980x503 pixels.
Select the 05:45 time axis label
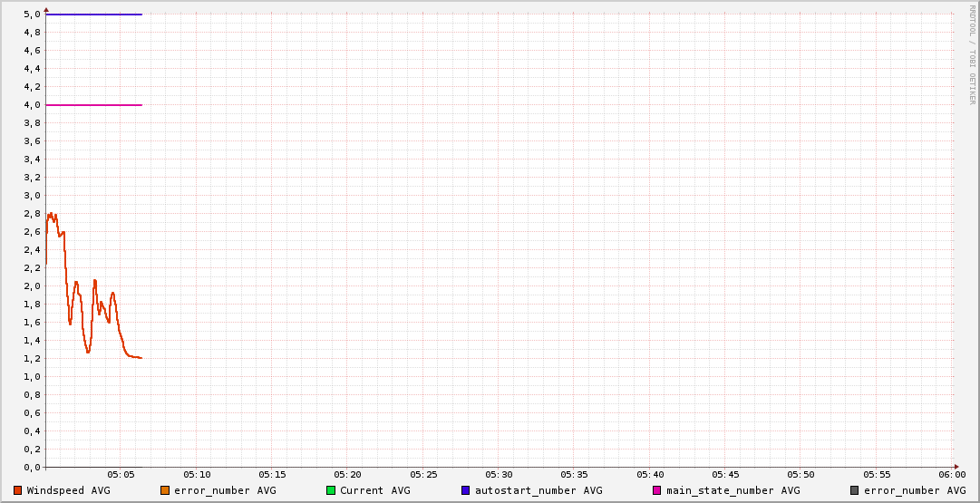coord(725,474)
